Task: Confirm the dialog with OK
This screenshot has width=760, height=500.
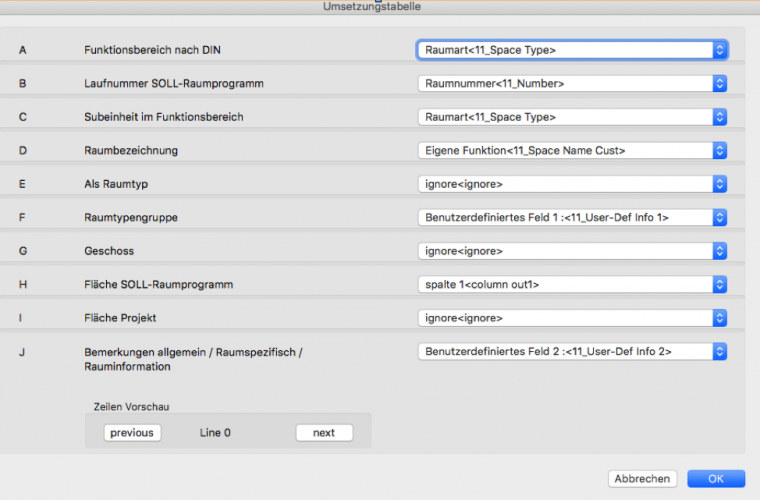Action: (716, 479)
